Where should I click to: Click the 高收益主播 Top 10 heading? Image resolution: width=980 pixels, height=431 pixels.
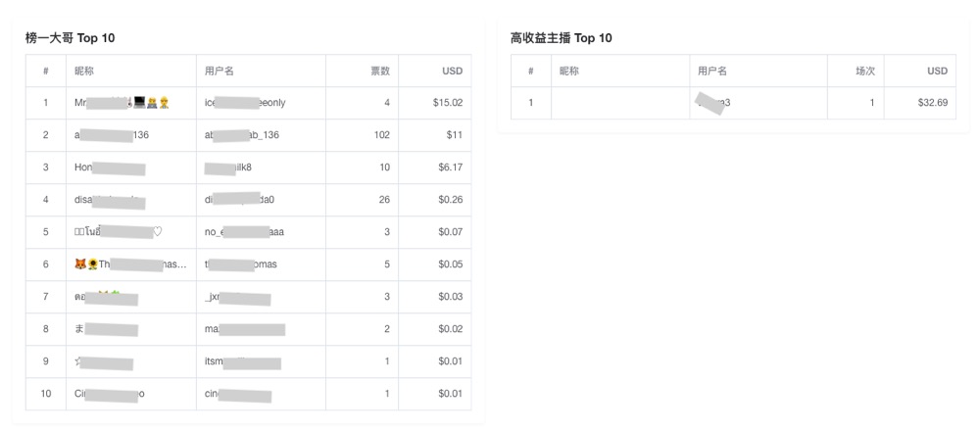point(562,38)
